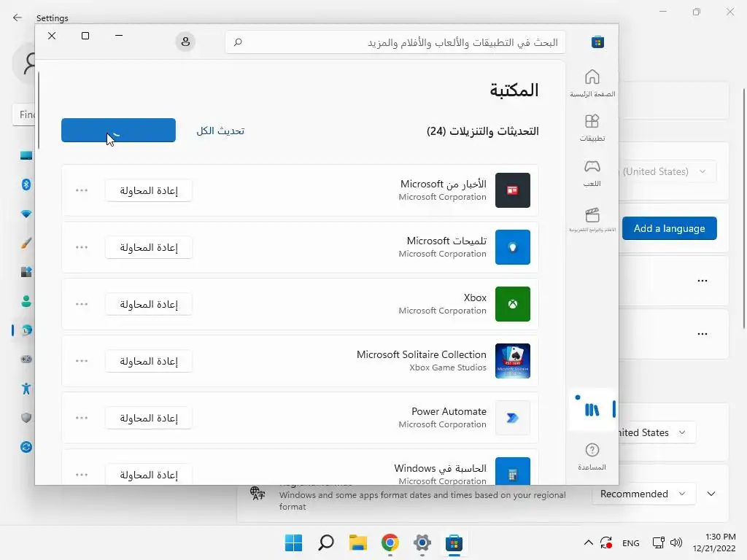Focus the Store search box

[x=395, y=42]
